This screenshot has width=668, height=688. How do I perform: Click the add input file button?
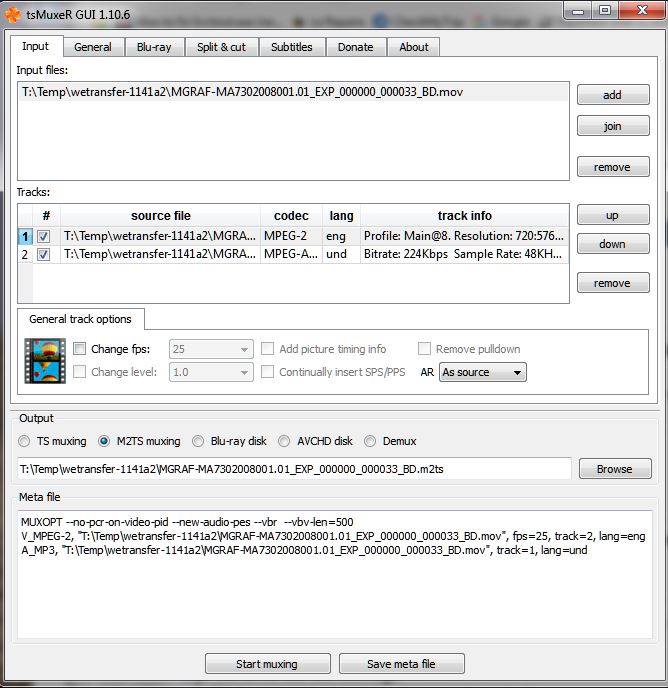(613, 95)
